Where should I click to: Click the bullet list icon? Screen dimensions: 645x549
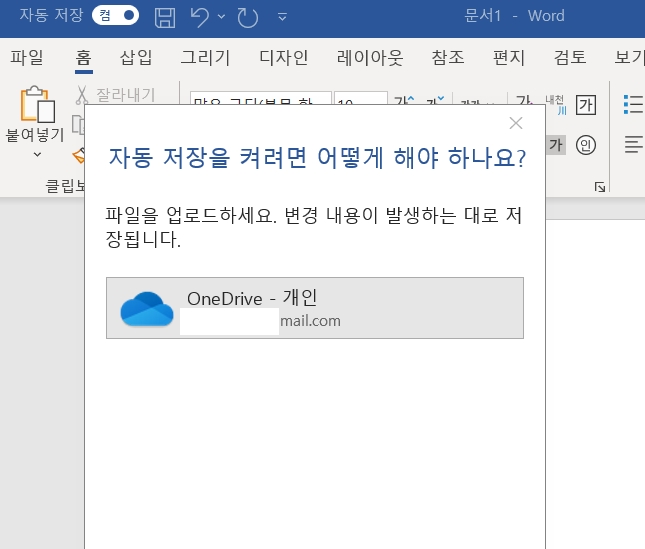(x=633, y=104)
